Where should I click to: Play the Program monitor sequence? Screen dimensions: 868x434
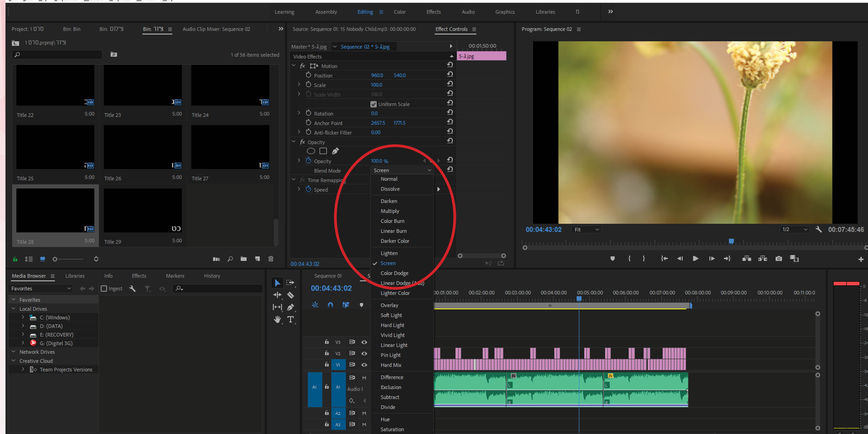695,259
